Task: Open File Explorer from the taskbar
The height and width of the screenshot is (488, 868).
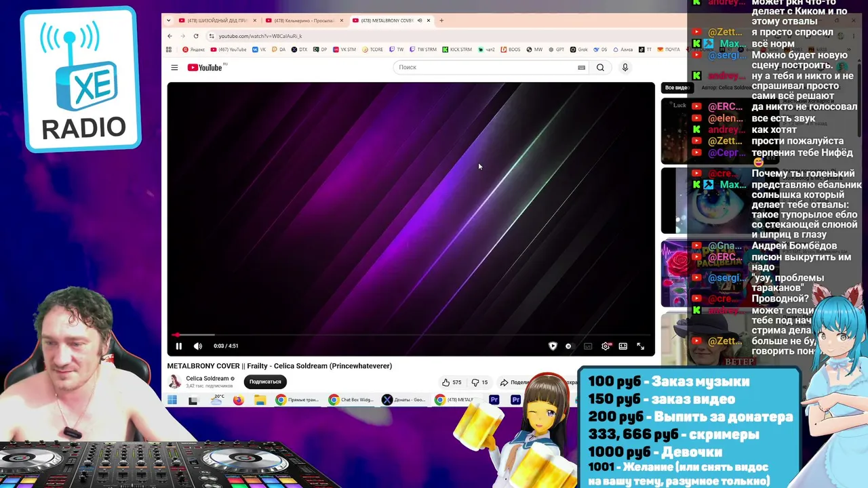Action: click(260, 400)
